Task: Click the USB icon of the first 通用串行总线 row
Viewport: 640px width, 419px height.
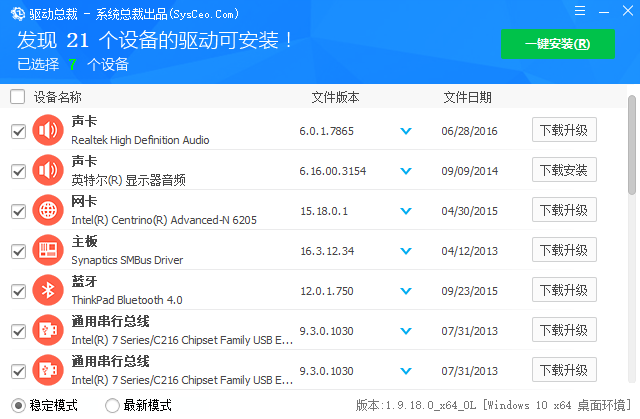Action: coord(48,330)
